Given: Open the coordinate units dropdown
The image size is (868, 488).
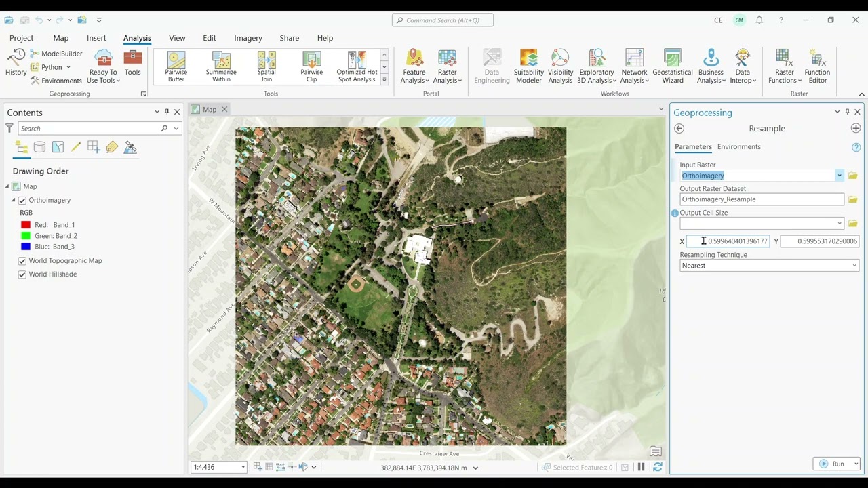Looking at the screenshot, I should (x=475, y=468).
